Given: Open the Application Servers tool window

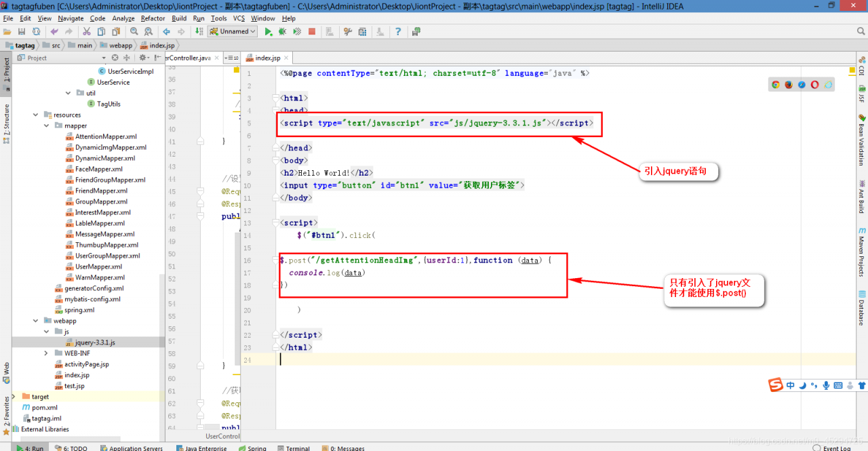Looking at the screenshot, I should 132,448.
